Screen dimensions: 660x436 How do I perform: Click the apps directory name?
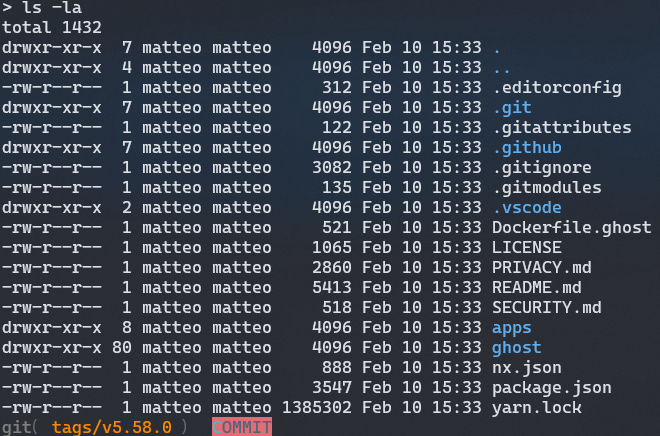[x=511, y=327]
